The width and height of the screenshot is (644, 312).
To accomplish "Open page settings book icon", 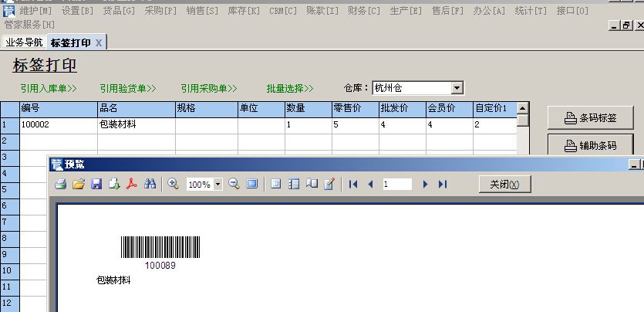I will point(312,184).
